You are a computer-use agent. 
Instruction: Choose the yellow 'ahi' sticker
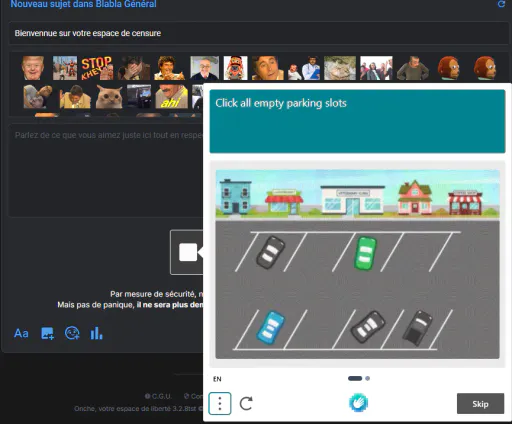point(172,96)
